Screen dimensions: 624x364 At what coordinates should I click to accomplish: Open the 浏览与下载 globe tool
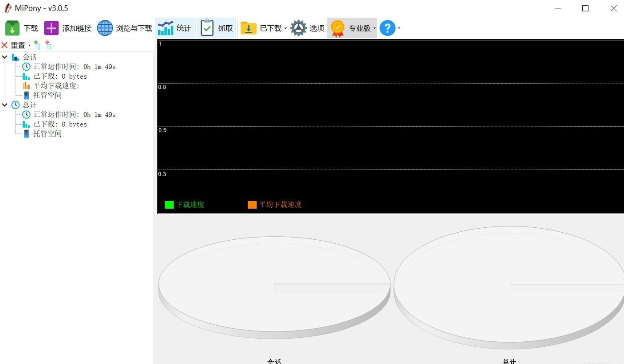124,28
